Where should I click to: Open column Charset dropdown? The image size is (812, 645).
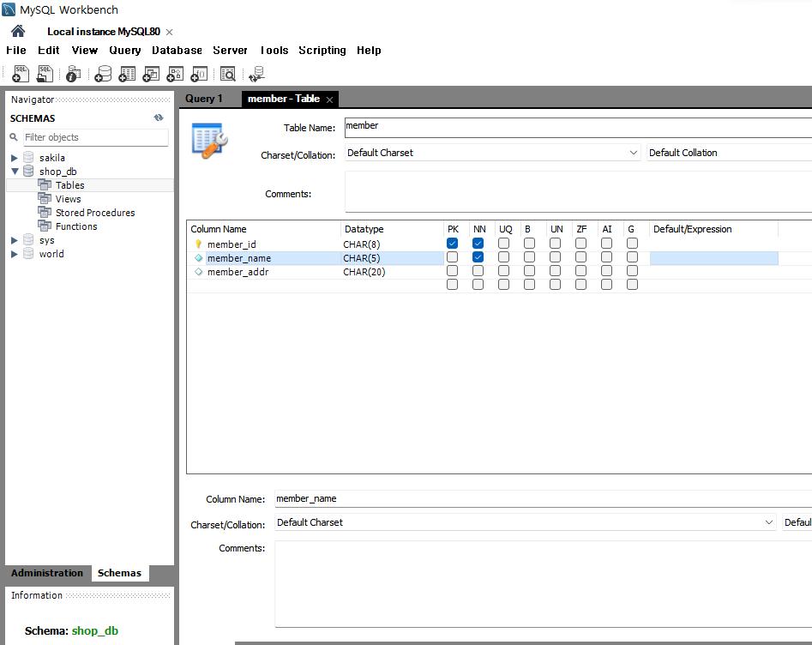(x=525, y=522)
